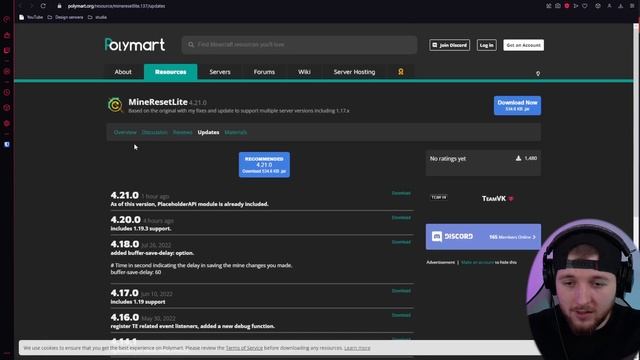The width and height of the screenshot is (640, 360).
Task: Open the About navigation tab
Action: (123, 72)
